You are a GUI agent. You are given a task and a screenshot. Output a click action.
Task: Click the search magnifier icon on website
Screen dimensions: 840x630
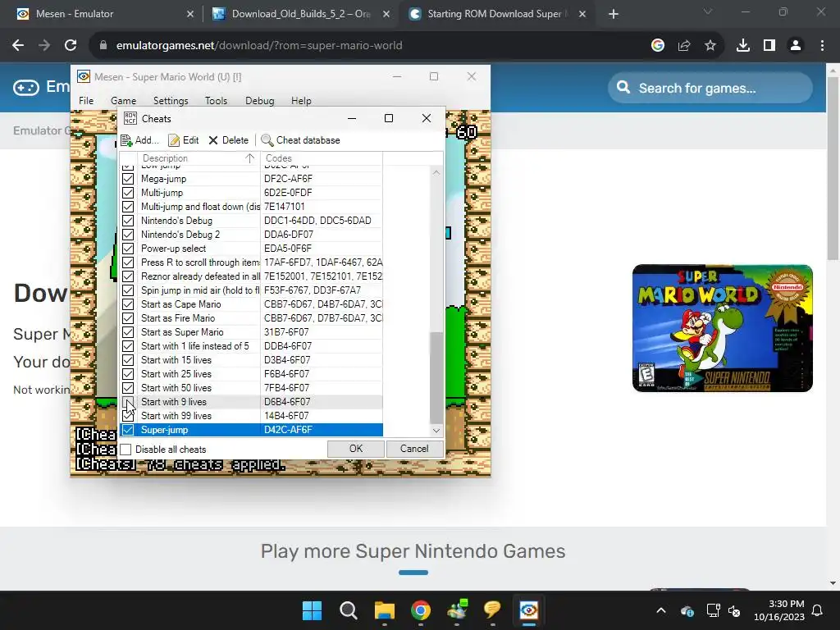[x=623, y=87]
